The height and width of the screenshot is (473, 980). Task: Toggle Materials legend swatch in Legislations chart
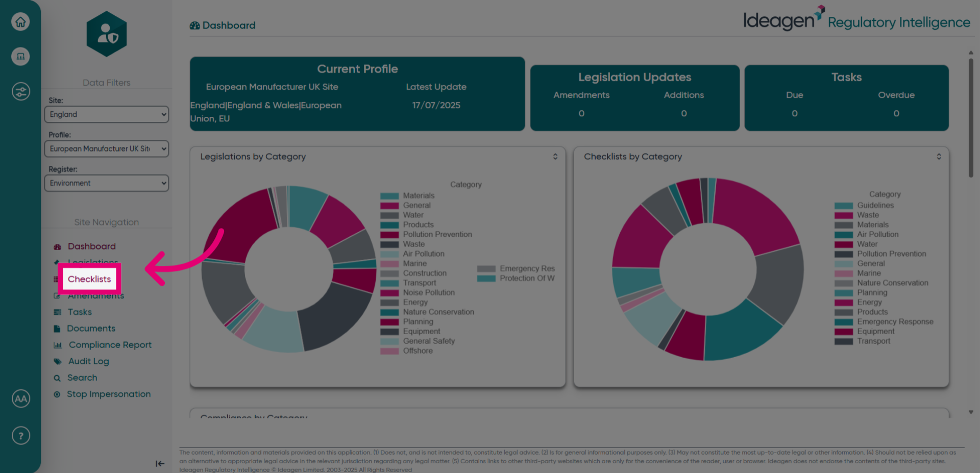click(x=389, y=196)
